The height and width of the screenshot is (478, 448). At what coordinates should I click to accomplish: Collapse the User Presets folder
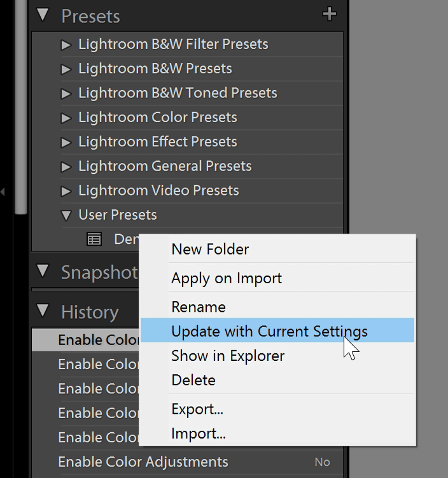[66, 216]
